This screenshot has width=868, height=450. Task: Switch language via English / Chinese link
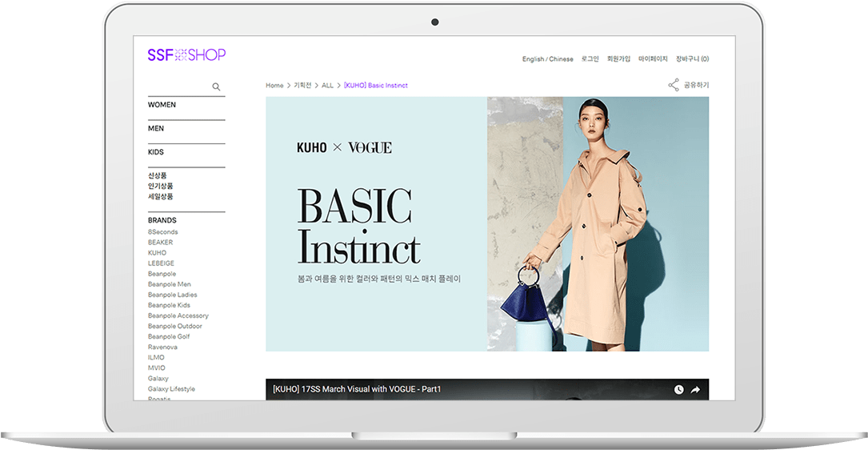547,59
